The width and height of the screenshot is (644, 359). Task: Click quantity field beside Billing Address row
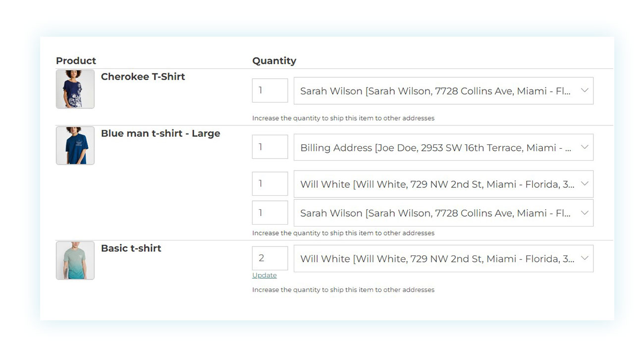click(x=270, y=147)
